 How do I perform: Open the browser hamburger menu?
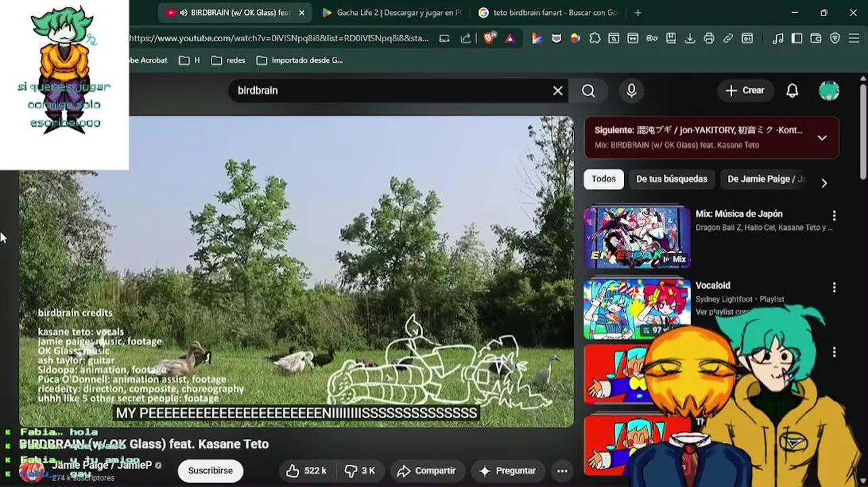pos(854,39)
